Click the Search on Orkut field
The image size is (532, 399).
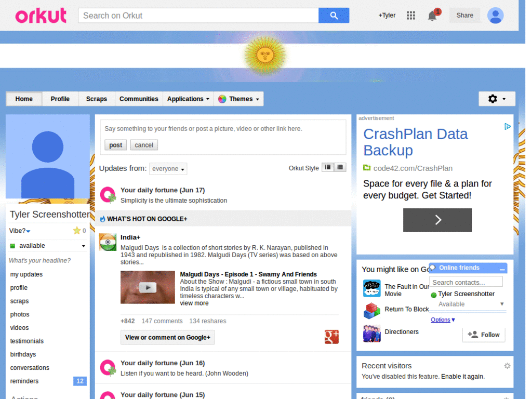coord(198,15)
